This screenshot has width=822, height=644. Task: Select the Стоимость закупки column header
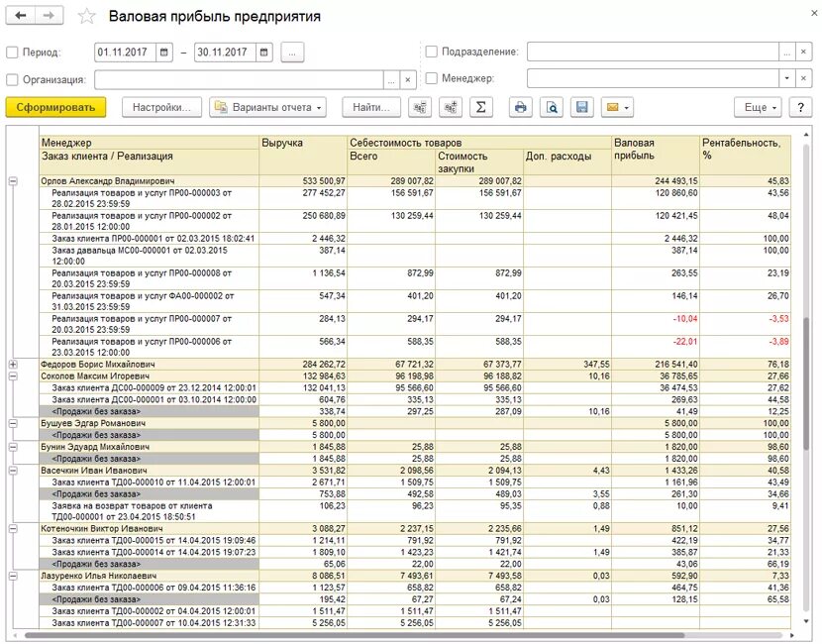coord(479,162)
